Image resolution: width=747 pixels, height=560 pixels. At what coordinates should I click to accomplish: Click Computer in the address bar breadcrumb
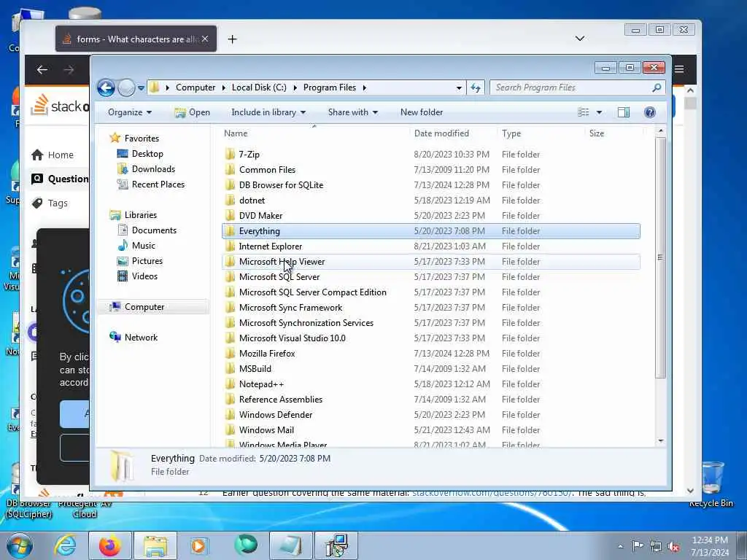coord(196,87)
